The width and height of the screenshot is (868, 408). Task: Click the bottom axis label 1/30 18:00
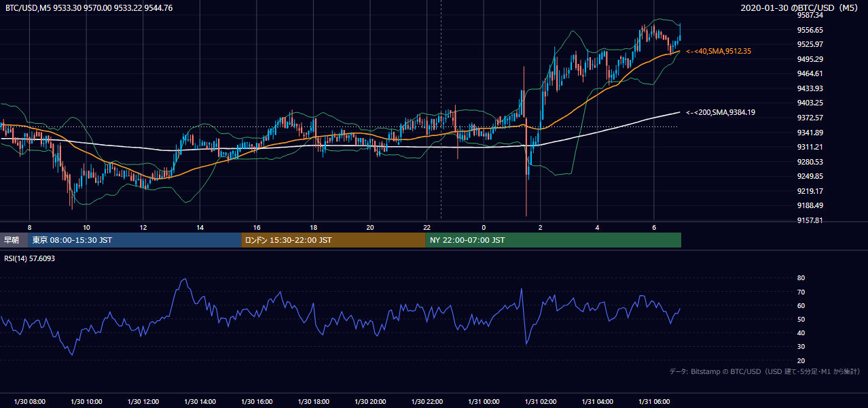313,402
